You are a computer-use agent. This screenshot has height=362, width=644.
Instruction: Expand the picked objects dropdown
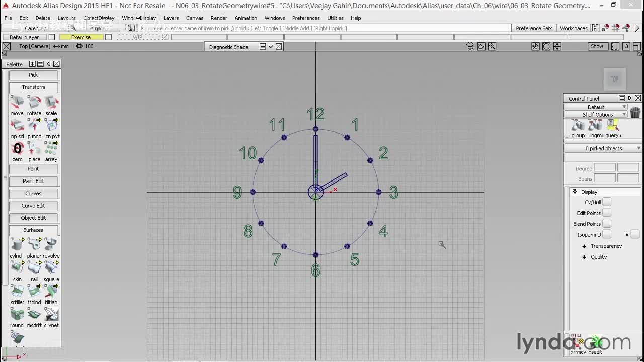point(603,148)
